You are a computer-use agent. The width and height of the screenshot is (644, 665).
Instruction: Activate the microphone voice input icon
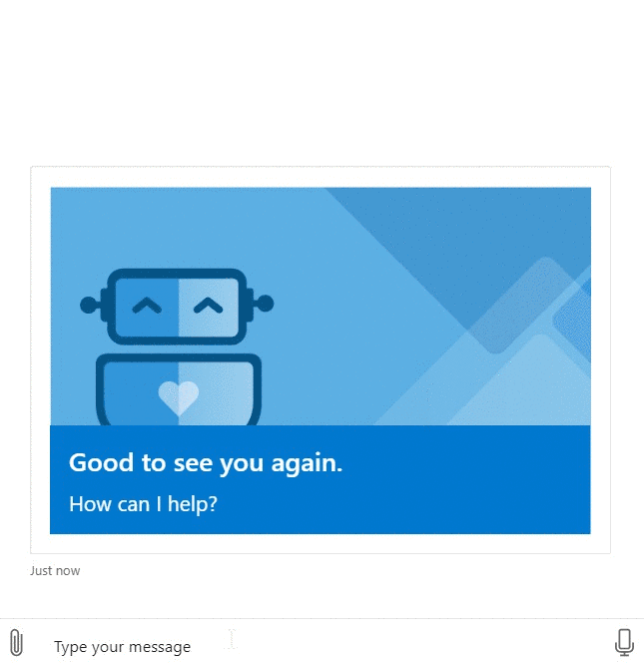point(624,642)
